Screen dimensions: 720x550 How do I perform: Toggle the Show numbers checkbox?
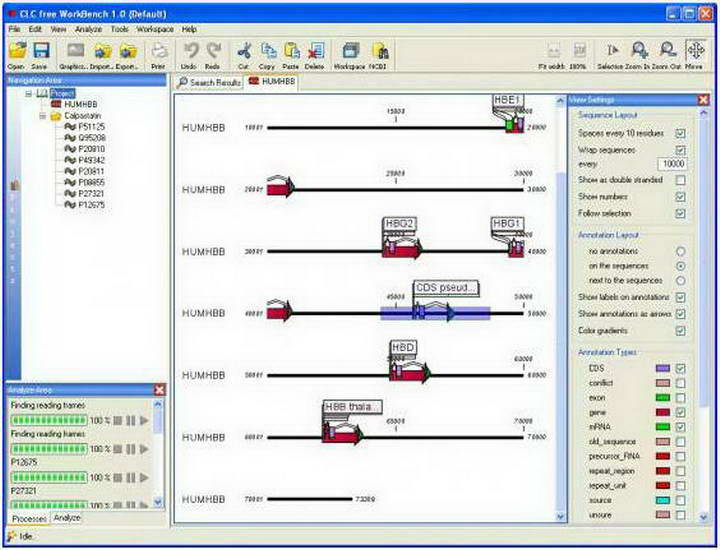[x=681, y=196]
